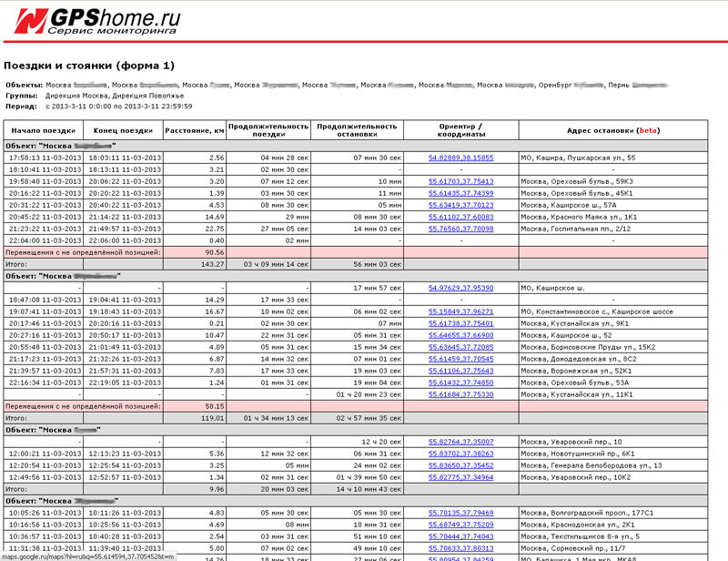Open coordinate link 54.97629,37.95390
This screenshot has height=561, width=728.
click(x=460, y=288)
